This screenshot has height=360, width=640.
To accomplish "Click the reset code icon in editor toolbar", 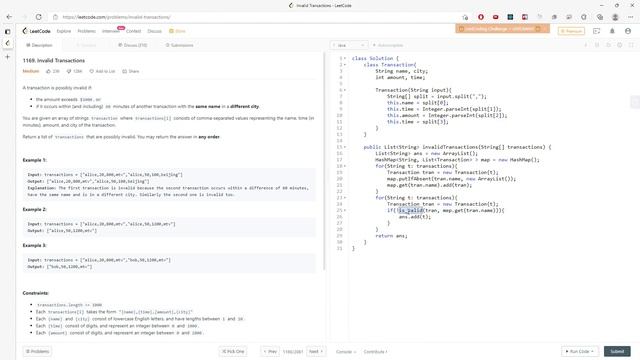I will coord(608,45).
